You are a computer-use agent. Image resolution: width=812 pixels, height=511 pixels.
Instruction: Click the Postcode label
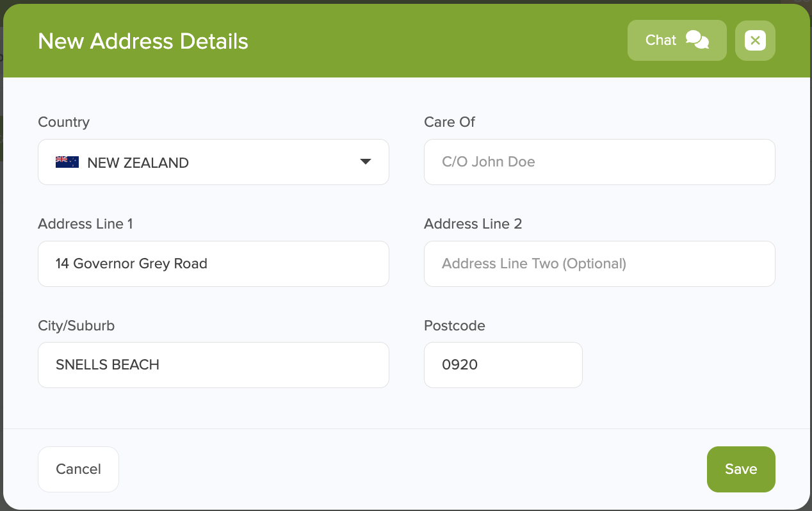click(455, 326)
